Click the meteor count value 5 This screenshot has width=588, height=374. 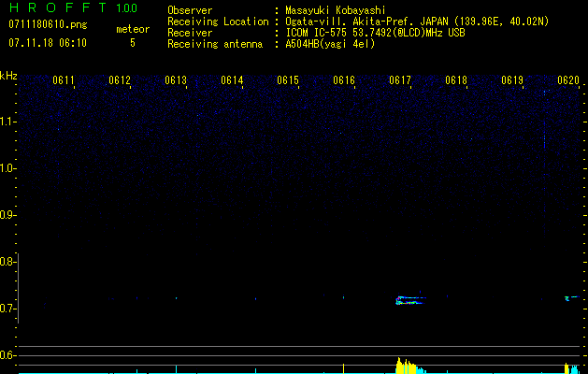tap(133, 43)
